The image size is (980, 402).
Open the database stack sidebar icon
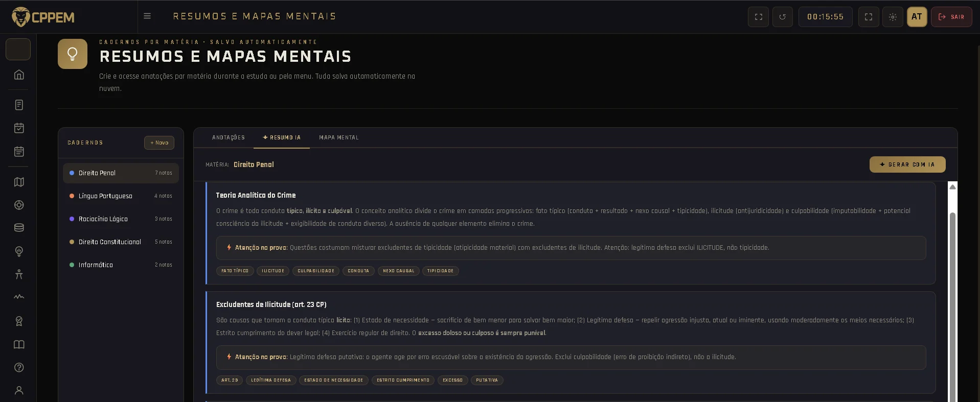[19, 228]
